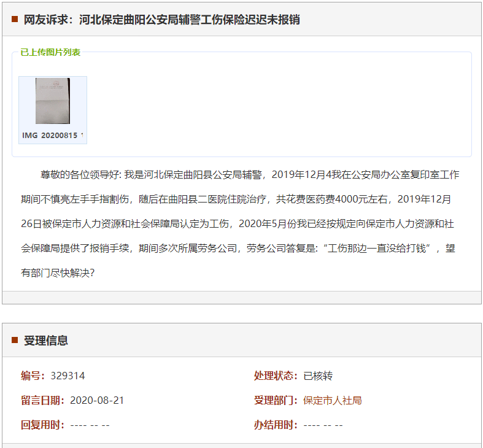Screen dimensions: 483x448
Task: Click the 编号 field label
Action: (x=33, y=376)
